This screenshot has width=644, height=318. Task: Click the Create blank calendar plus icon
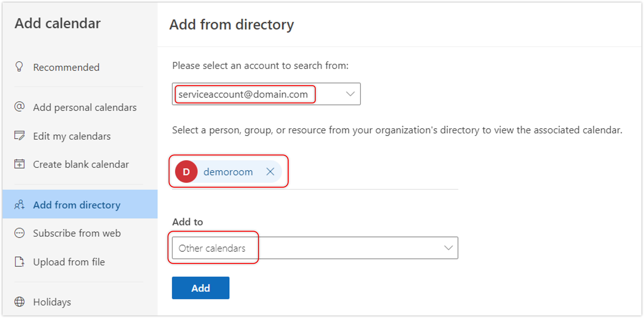coord(19,164)
